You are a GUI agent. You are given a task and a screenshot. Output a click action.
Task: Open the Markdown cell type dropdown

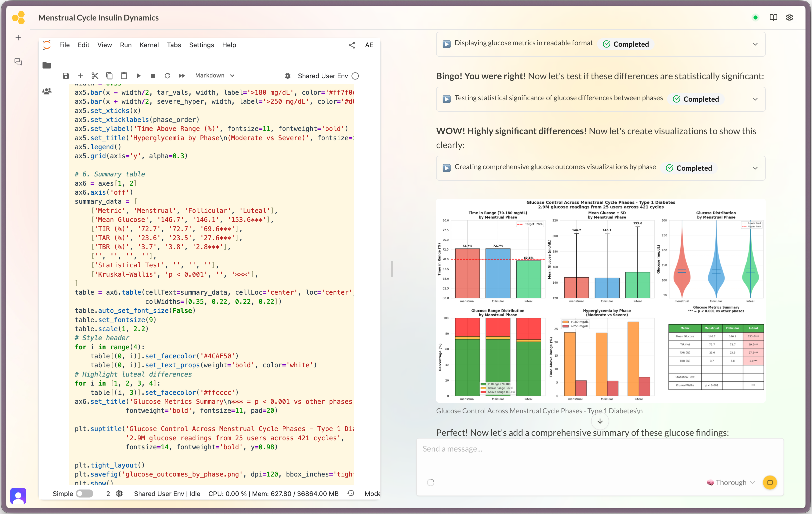pyautogui.click(x=214, y=75)
